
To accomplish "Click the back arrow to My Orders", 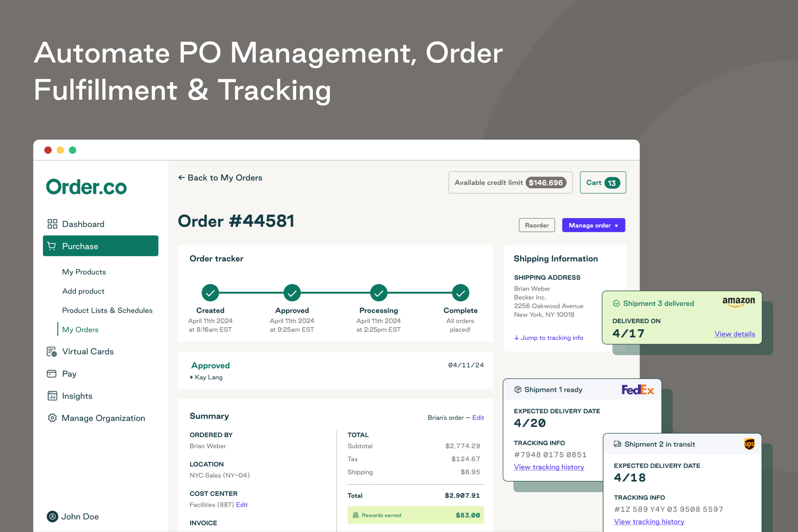I will [182, 178].
